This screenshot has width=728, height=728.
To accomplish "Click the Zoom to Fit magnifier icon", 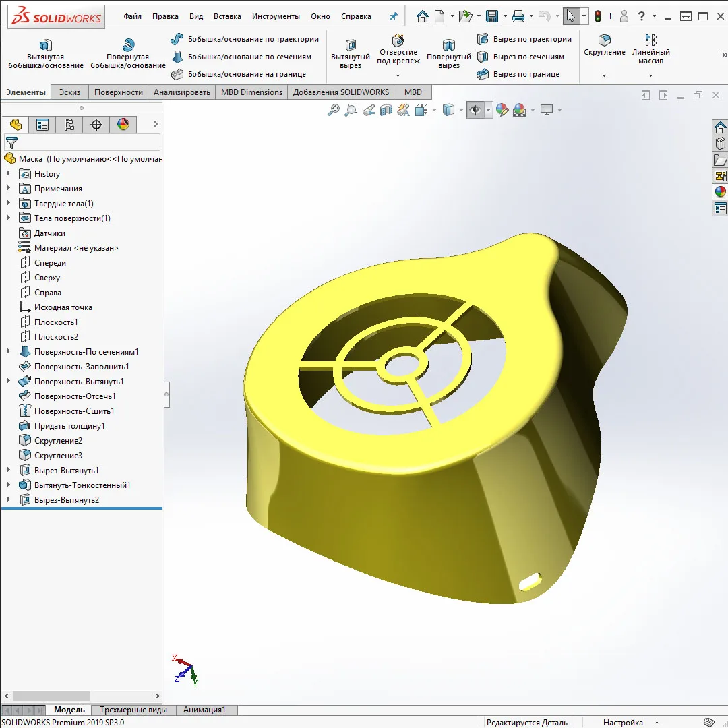I will (x=334, y=110).
